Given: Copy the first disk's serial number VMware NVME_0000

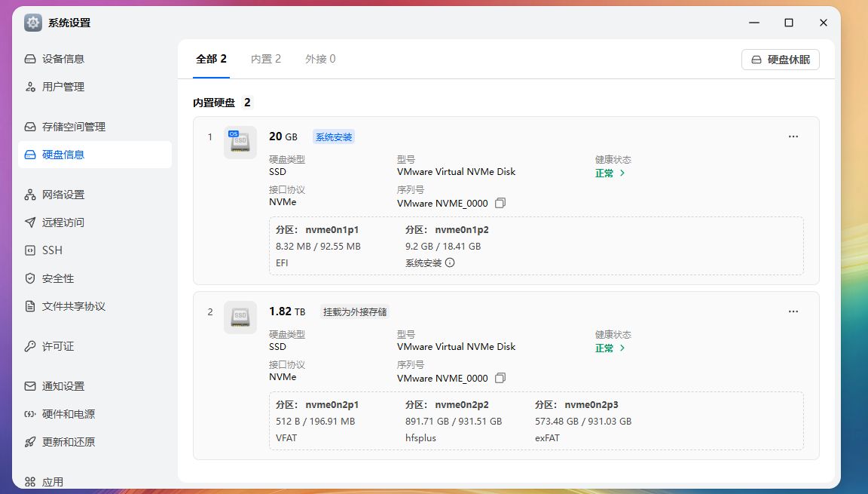Looking at the screenshot, I should click(x=500, y=203).
